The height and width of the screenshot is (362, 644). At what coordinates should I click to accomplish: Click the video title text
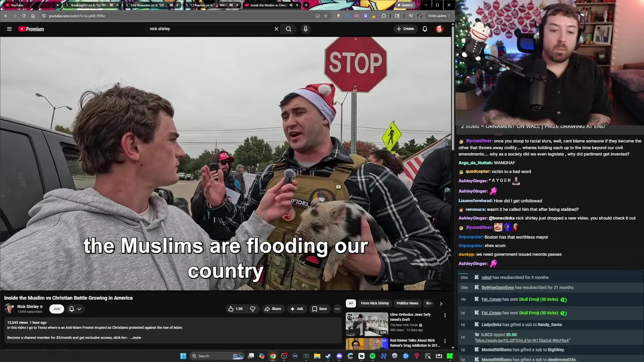68,298
